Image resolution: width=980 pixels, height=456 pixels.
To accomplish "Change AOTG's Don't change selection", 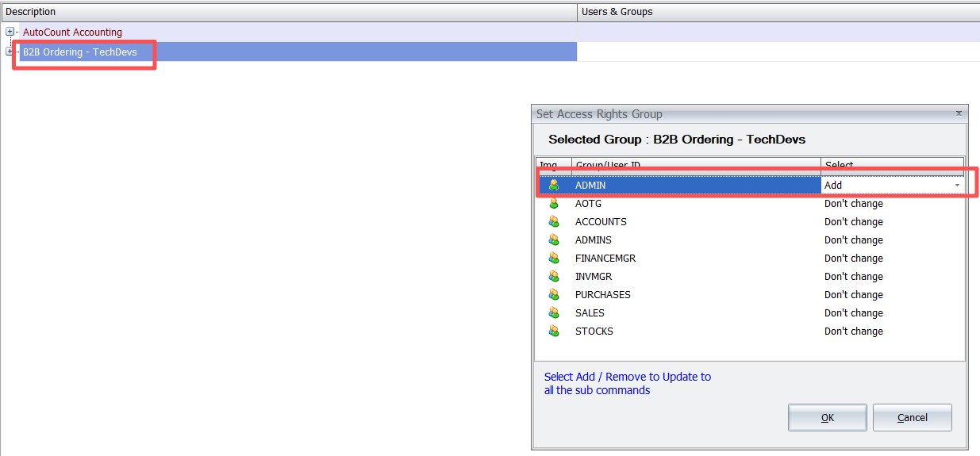I will pyautogui.click(x=893, y=203).
